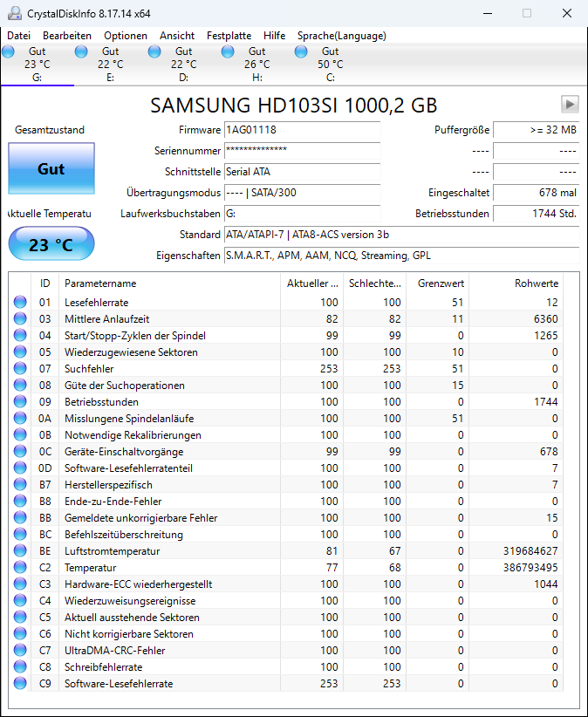Select the Start/Stopp-Zyklen der Spindel row
Image resolution: width=588 pixels, height=717 pixels.
(x=286, y=335)
